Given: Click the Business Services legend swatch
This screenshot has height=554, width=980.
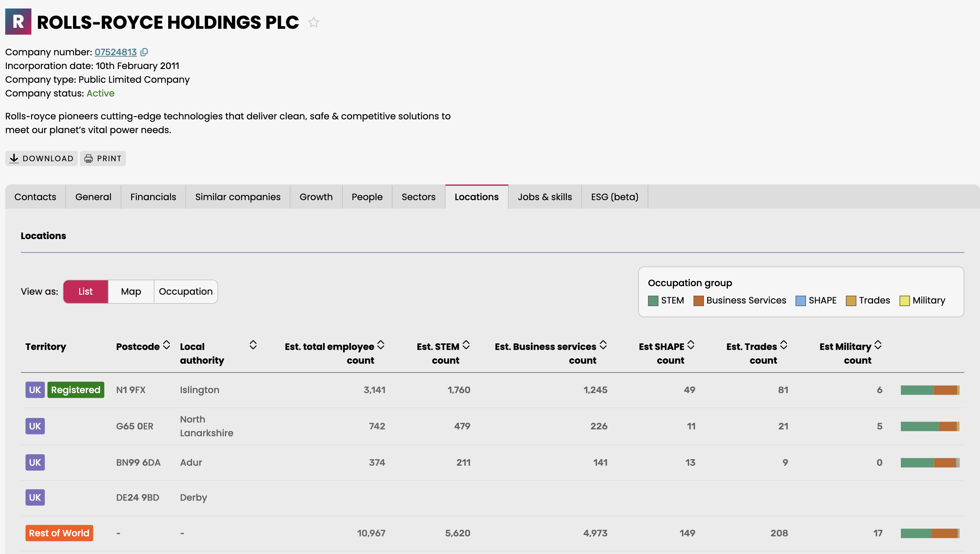Looking at the screenshot, I should coord(698,301).
